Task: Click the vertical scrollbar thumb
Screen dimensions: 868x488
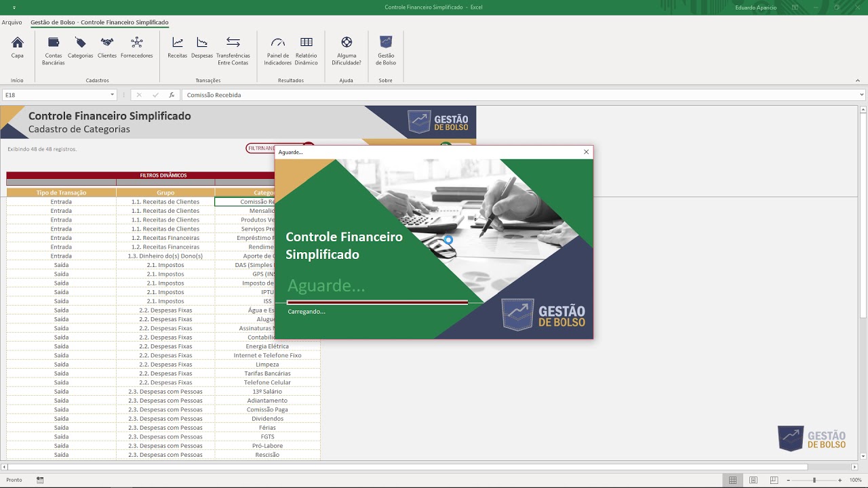Action: tap(863, 216)
